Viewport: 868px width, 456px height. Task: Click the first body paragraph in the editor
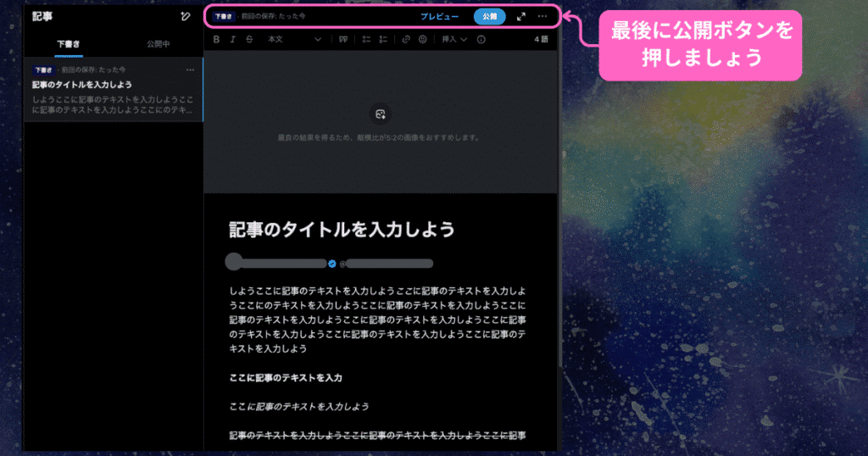pos(377,320)
